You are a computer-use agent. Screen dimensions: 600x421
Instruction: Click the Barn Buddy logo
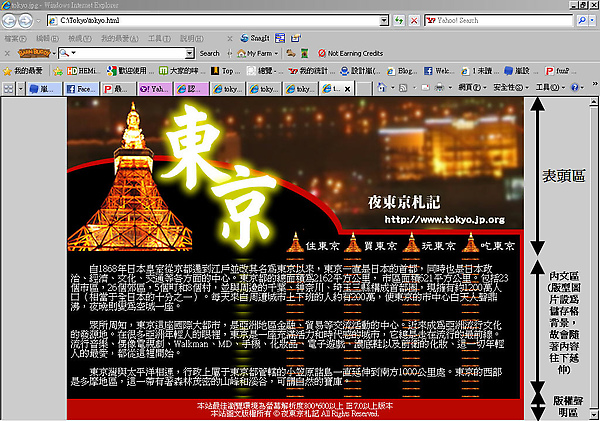[34, 53]
